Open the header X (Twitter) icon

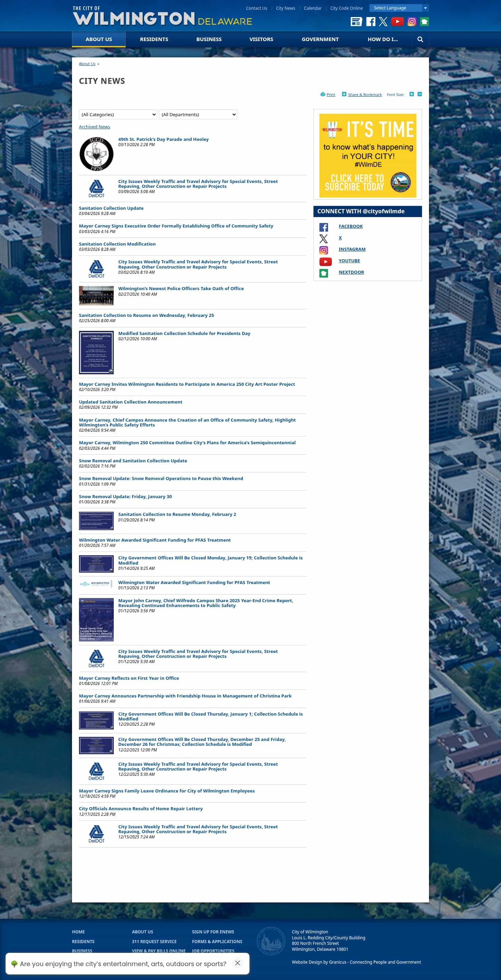(x=383, y=22)
